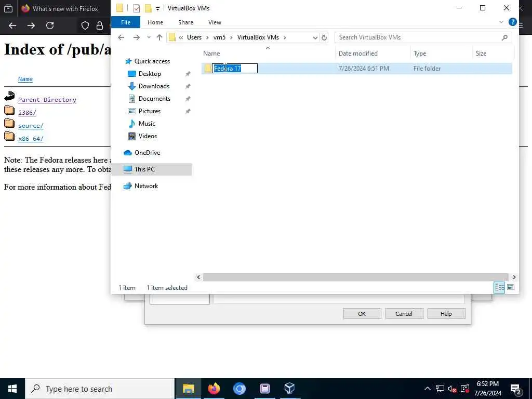Select Downloads in the navigation pane
Screen dimensions: 532x399
click(154, 86)
